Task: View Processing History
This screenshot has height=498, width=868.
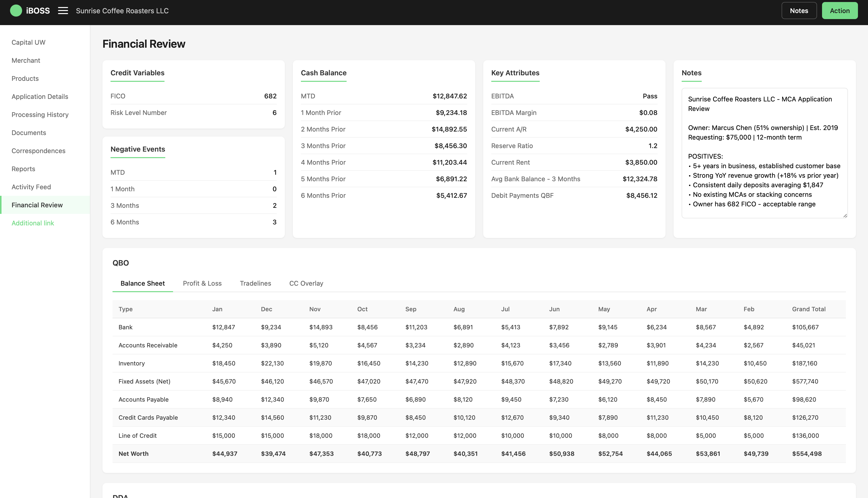Action: click(x=40, y=114)
